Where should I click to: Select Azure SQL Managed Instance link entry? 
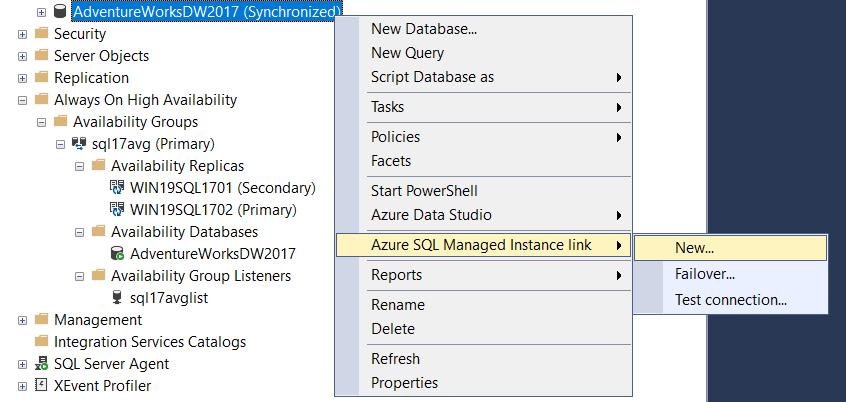pos(483,245)
